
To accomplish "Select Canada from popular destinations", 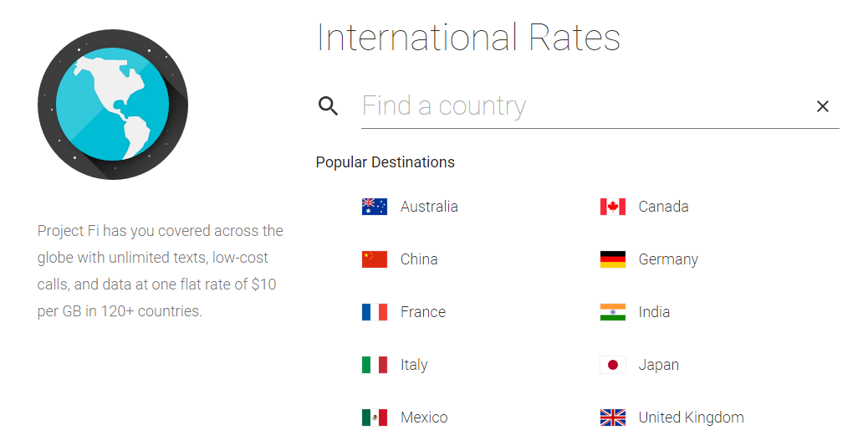I will point(663,207).
